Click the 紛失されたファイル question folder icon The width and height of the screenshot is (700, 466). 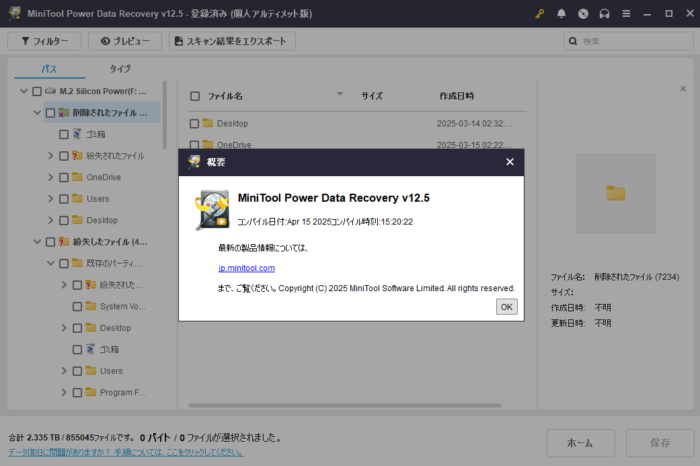77,155
